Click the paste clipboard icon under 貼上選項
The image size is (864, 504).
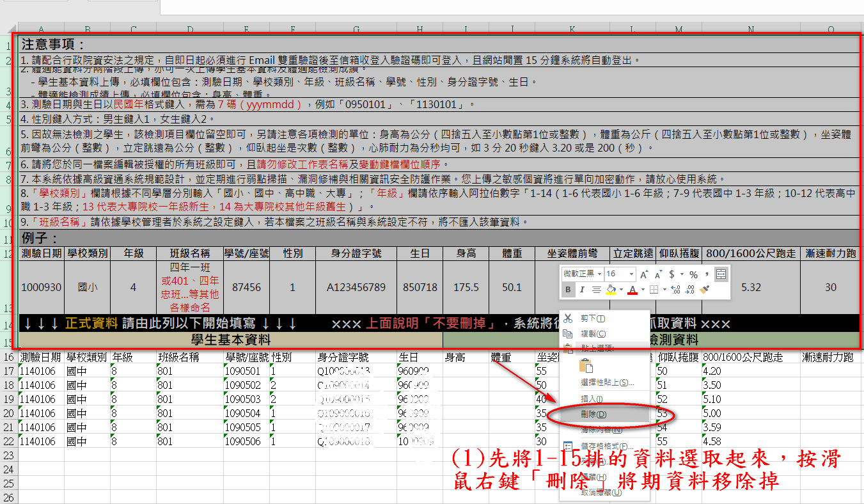click(x=586, y=365)
